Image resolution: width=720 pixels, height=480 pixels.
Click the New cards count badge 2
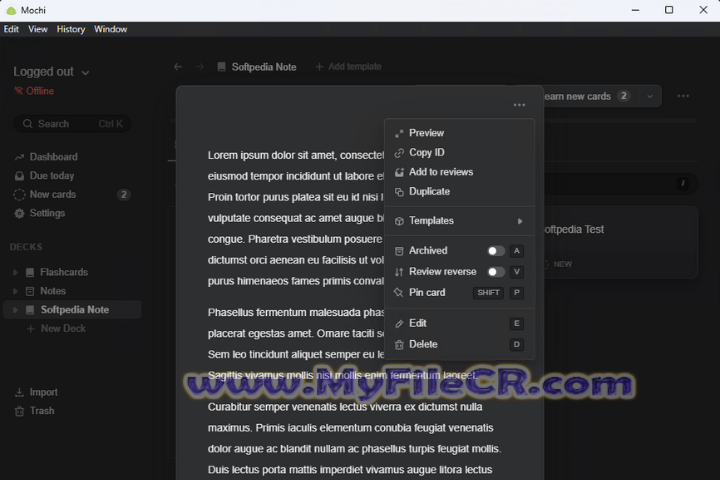click(123, 195)
